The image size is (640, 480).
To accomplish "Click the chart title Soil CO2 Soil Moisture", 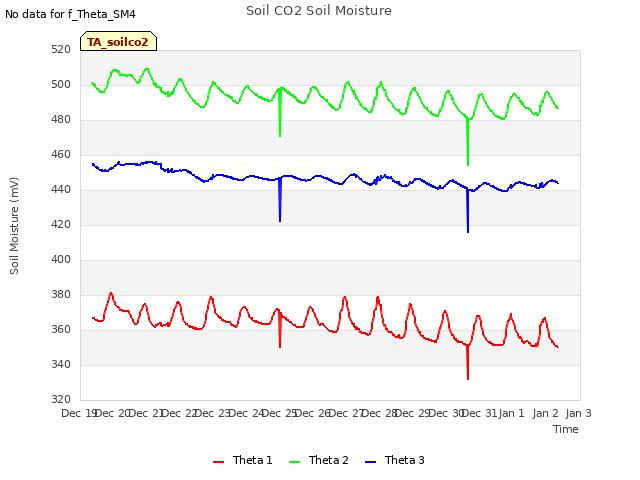I will tap(319, 11).
